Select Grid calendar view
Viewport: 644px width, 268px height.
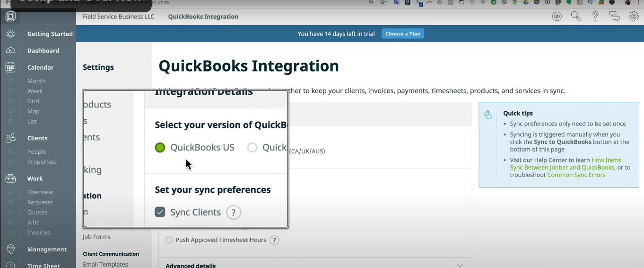(x=33, y=101)
